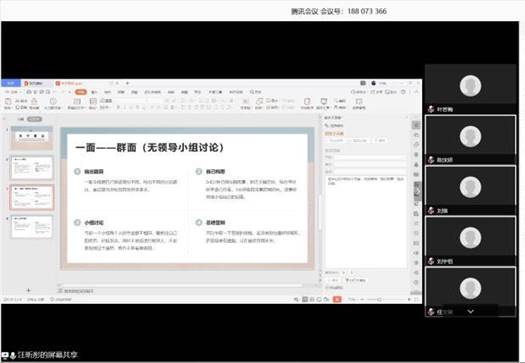Collapse the side panel using the dark arrow handle
The image size is (525, 363).
coord(418,191)
